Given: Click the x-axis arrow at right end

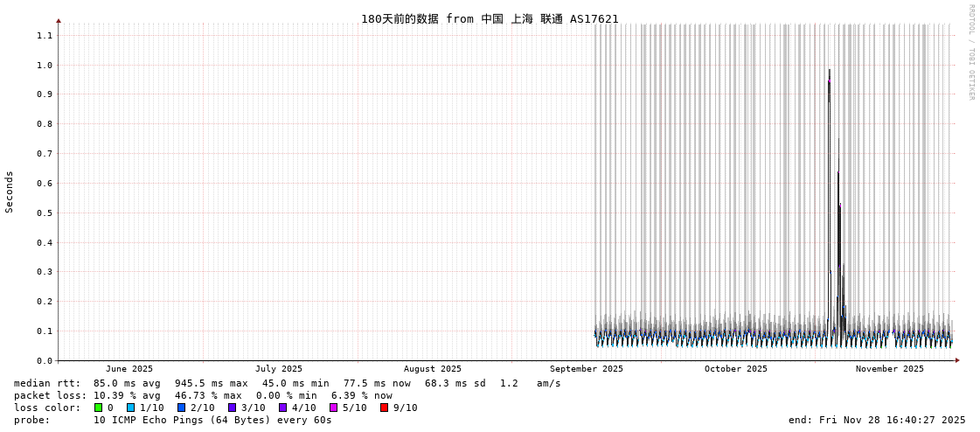Looking at the screenshot, I should click(957, 360).
